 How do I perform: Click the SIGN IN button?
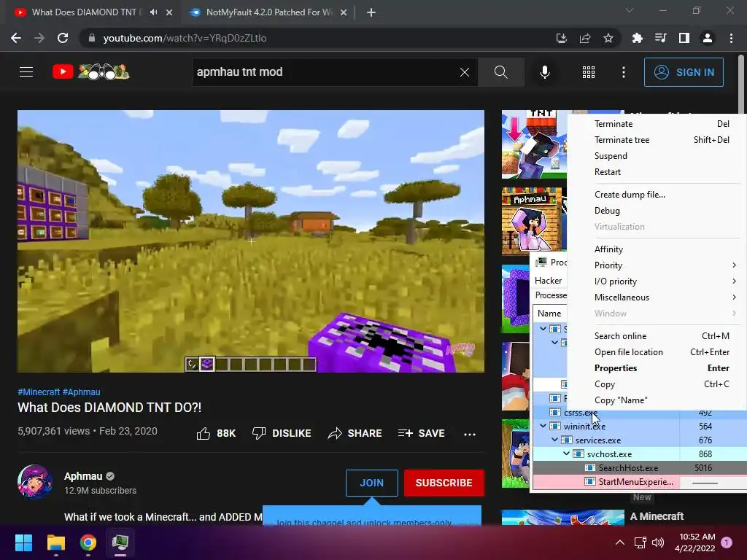pyautogui.click(x=684, y=72)
